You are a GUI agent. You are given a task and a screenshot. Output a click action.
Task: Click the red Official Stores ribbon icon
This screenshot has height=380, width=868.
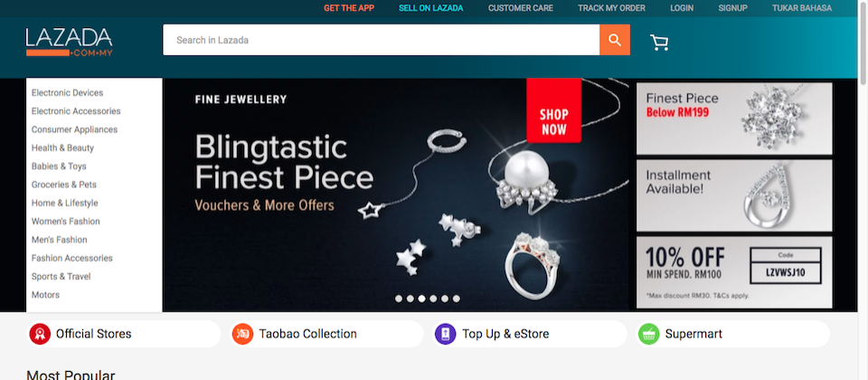click(40, 334)
